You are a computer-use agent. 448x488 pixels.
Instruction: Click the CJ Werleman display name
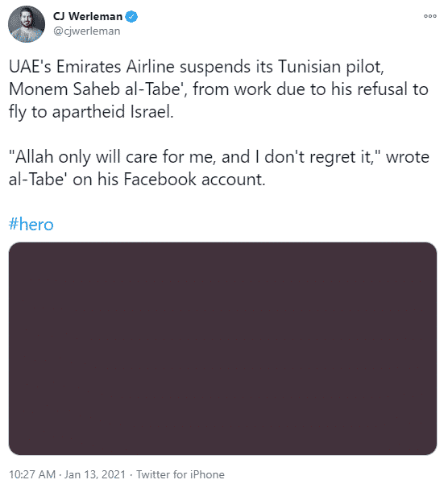pyautogui.click(x=88, y=16)
